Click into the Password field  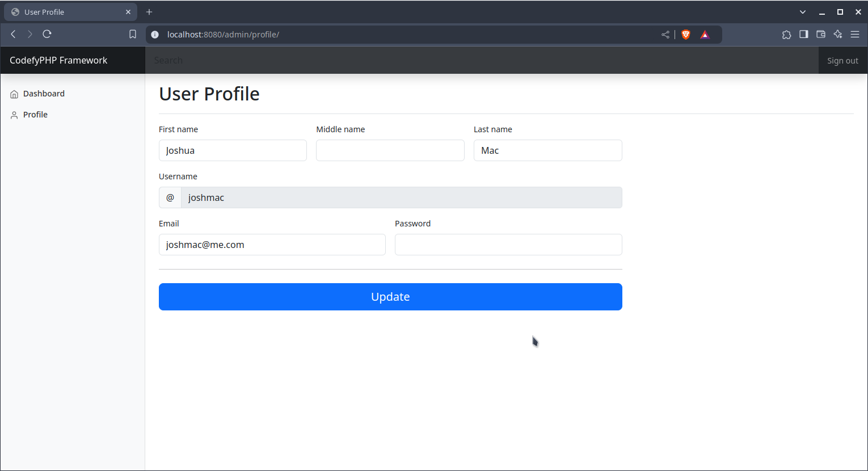(x=508, y=245)
